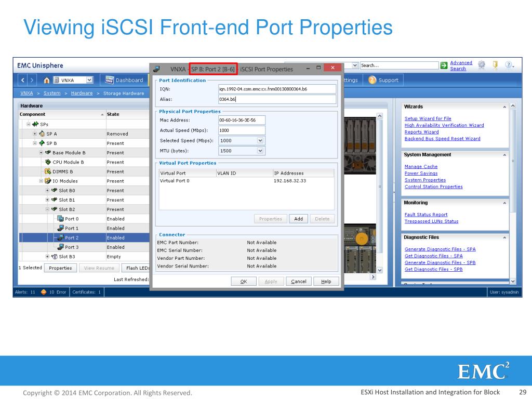Click the Properties button under Hardware tree
The image size is (532, 399).
pyautogui.click(x=60, y=268)
